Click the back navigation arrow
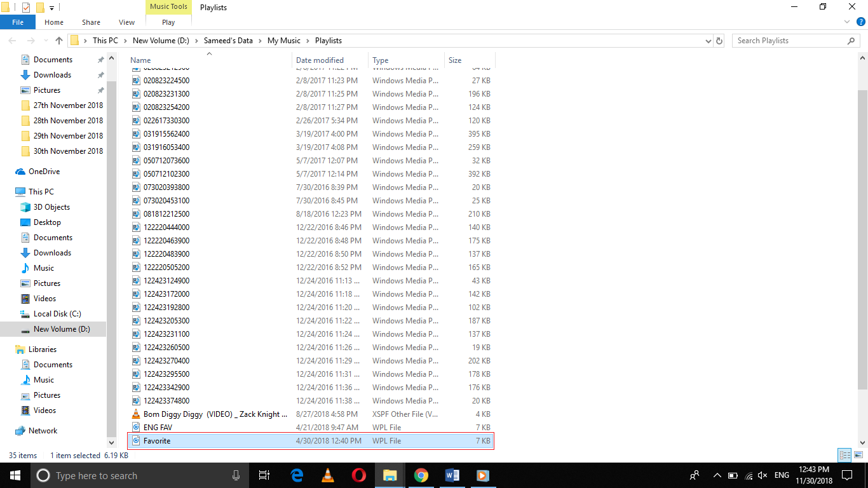 pyautogui.click(x=12, y=40)
